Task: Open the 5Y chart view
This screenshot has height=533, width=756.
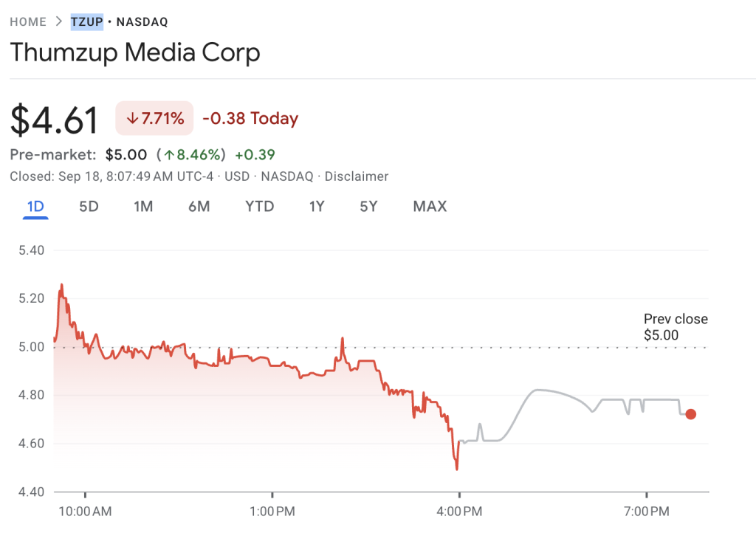Action: click(x=368, y=207)
